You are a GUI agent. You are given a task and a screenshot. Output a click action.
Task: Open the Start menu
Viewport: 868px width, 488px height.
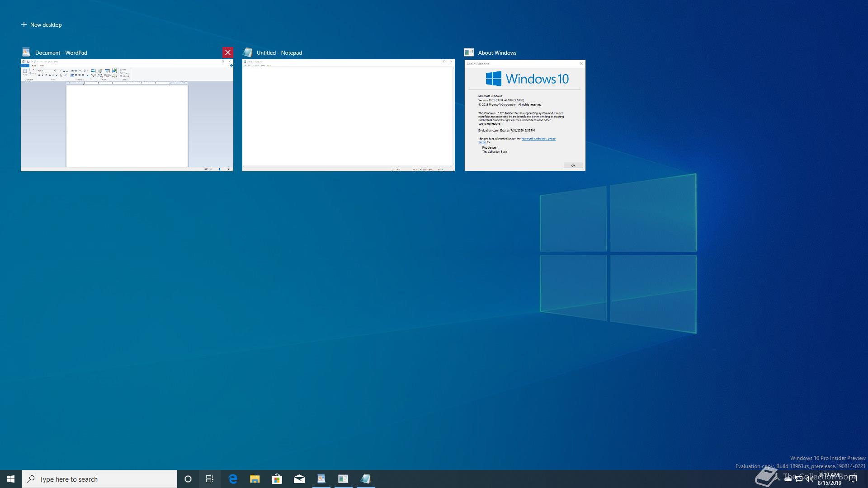click(x=11, y=479)
